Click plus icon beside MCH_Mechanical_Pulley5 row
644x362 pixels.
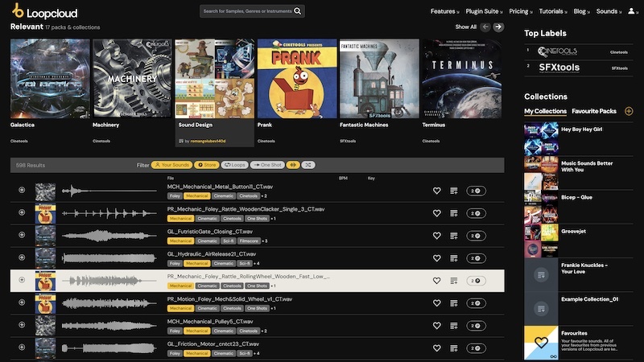pyautogui.click(x=22, y=325)
